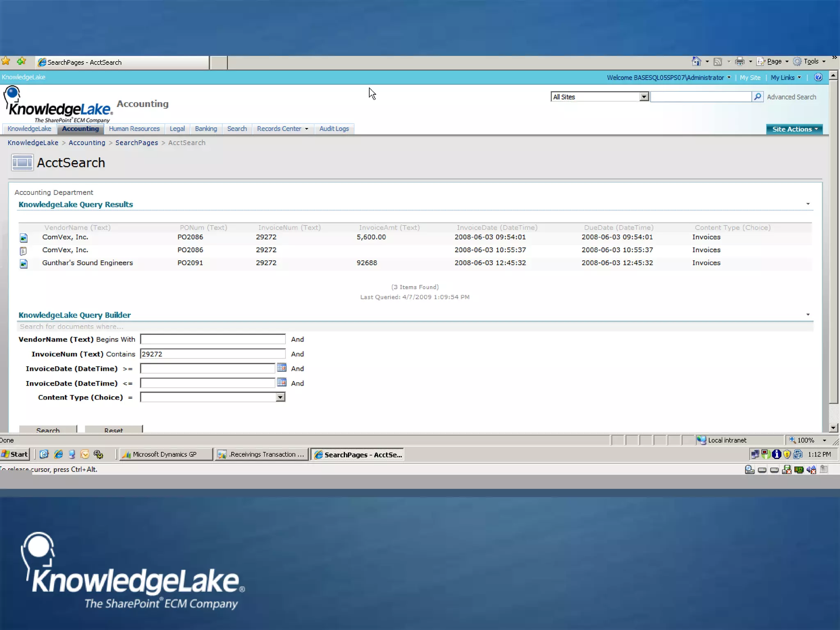Open the Audit Logs tab
The width and height of the screenshot is (840, 630).
(334, 129)
